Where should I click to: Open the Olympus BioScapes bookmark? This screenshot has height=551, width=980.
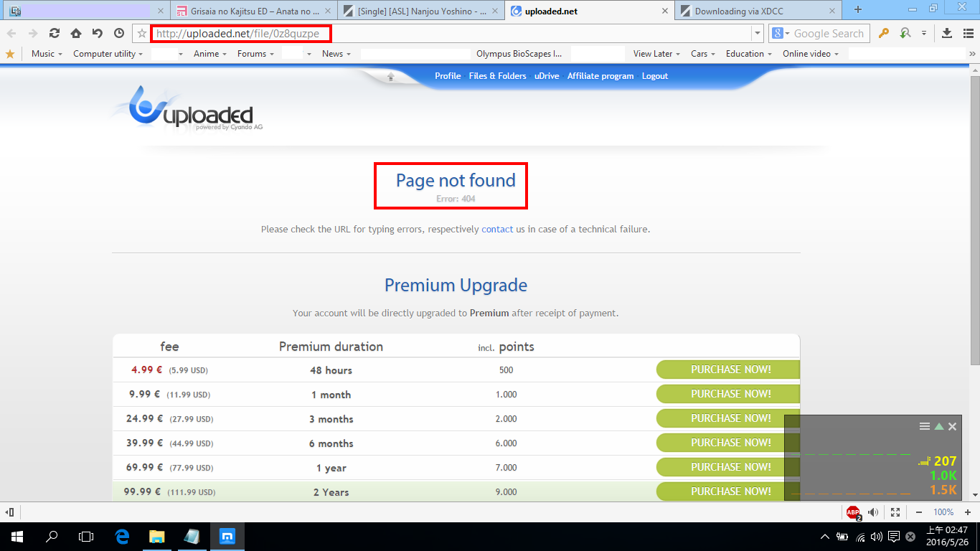pos(519,54)
